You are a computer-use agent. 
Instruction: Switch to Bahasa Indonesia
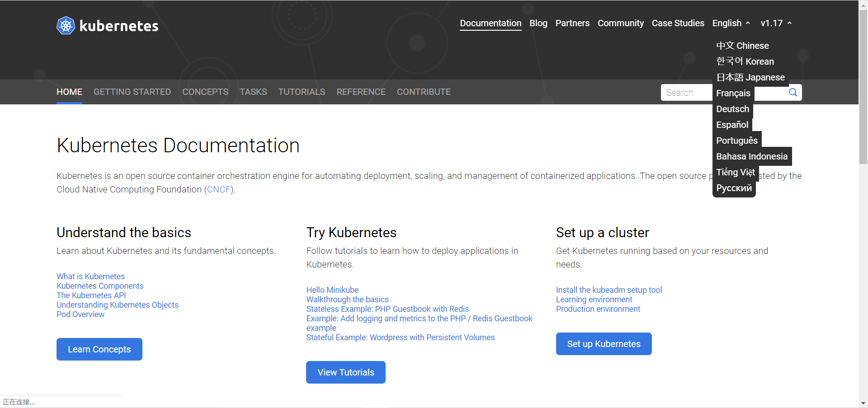click(x=752, y=156)
